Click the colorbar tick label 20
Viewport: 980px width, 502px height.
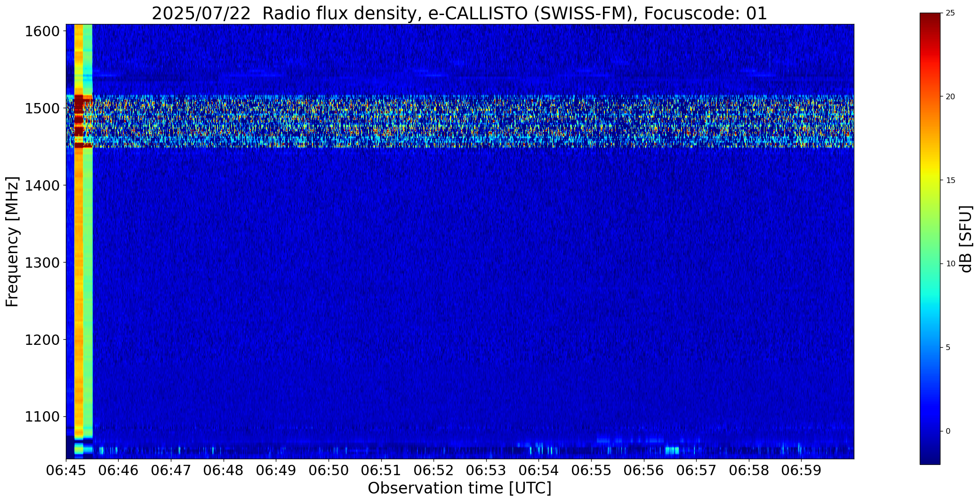click(x=950, y=96)
